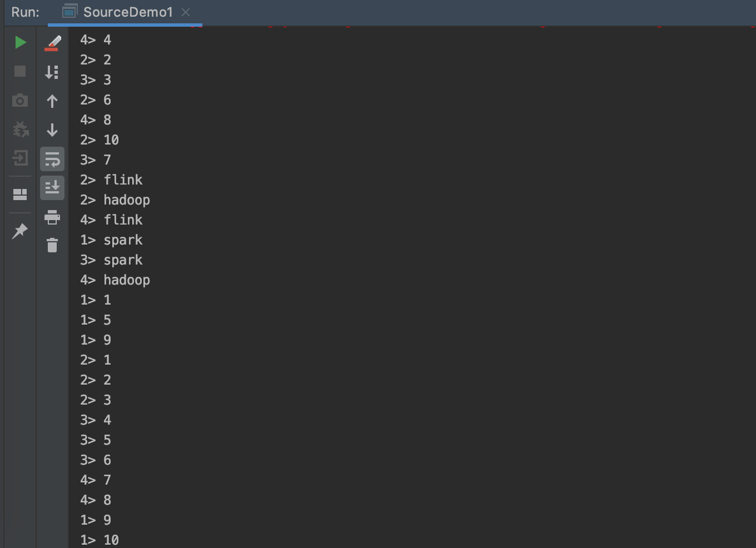Click the output line '2> 1'
756x548 pixels.
pos(96,360)
